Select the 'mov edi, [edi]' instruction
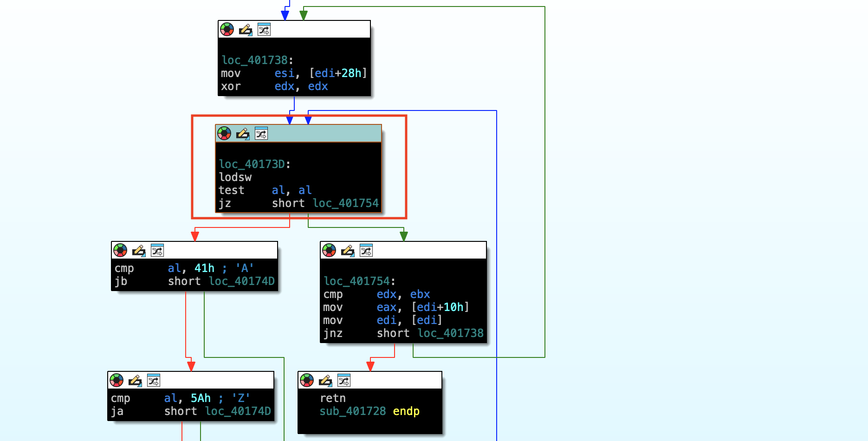This screenshot has width=868, height=441. [x=383, y=320]
